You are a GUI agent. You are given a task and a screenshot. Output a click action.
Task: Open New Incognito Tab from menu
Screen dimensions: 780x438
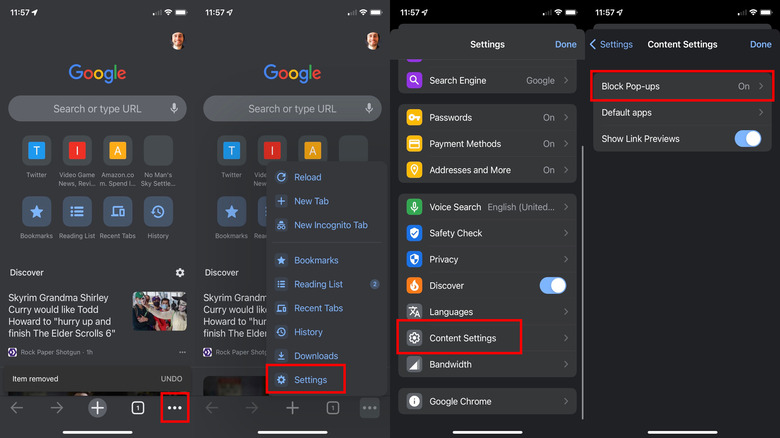[330, 225]
